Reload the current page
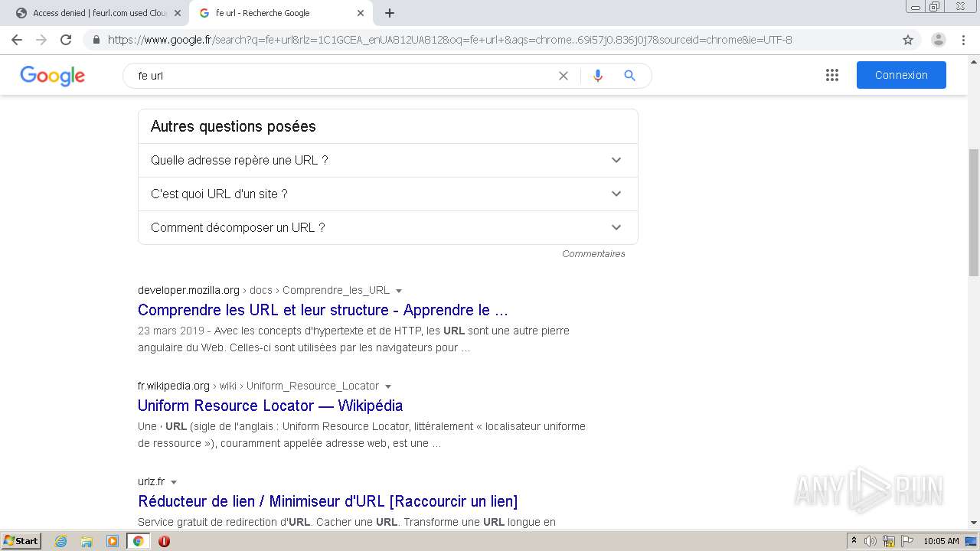Viewport: 980px width, 551px height. click(x=66, y=40)
